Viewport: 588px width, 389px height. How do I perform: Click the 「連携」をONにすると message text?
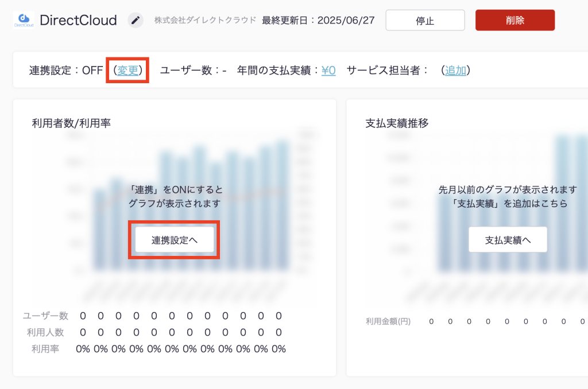[175, 189]
